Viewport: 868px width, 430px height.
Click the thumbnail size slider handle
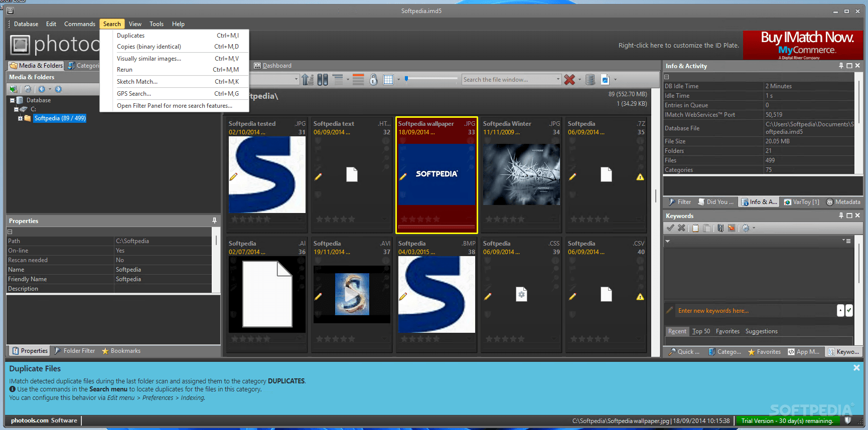point(406,79)
